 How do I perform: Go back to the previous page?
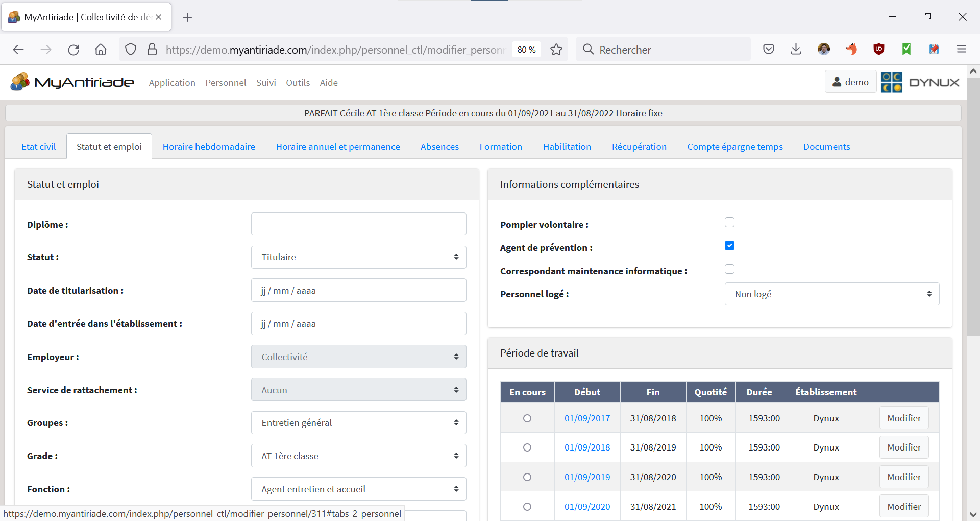[18, 50]
